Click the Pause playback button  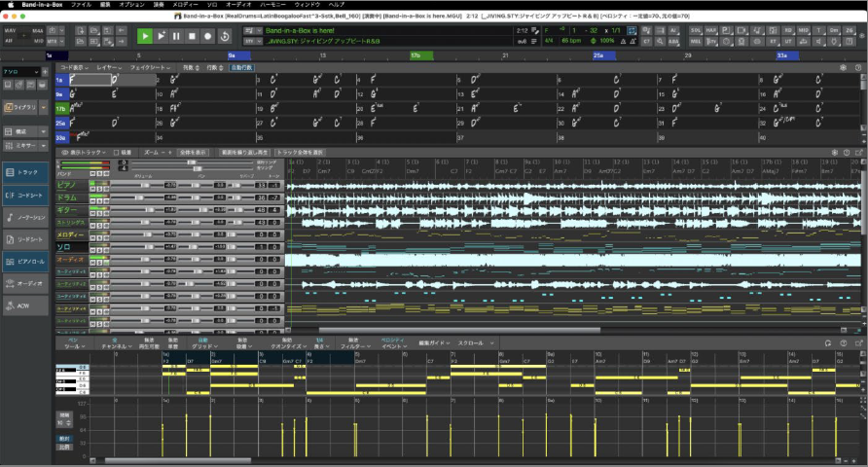(x=176, y=36)
